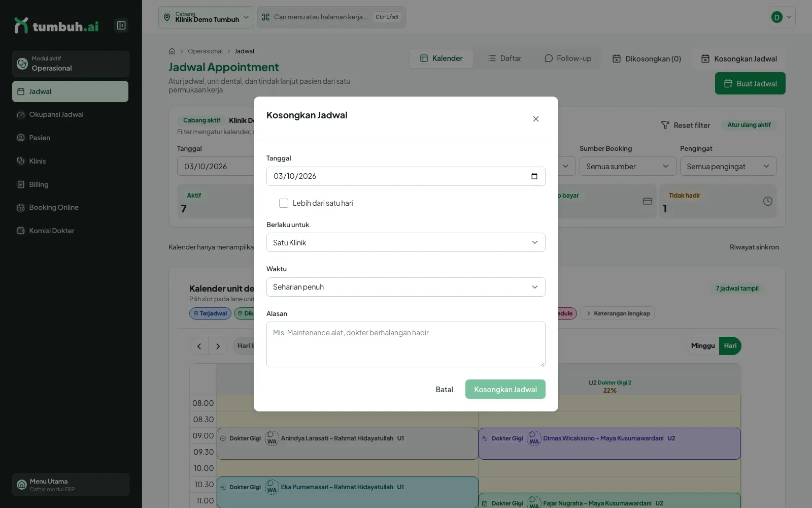Click the Alasan text area
This screenshot has width=812, height=508.
click(x=405, y=344)
